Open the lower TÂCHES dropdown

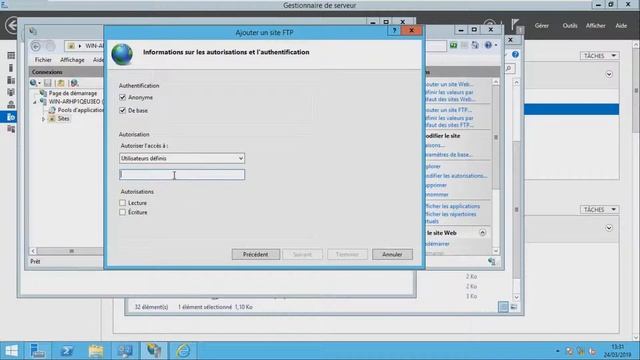point(600,209)
